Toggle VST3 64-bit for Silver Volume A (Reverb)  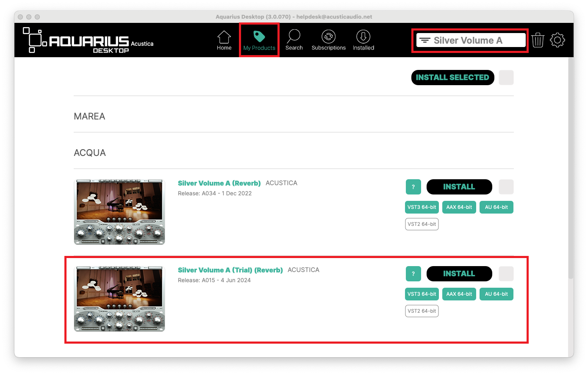tap(422, 207)
